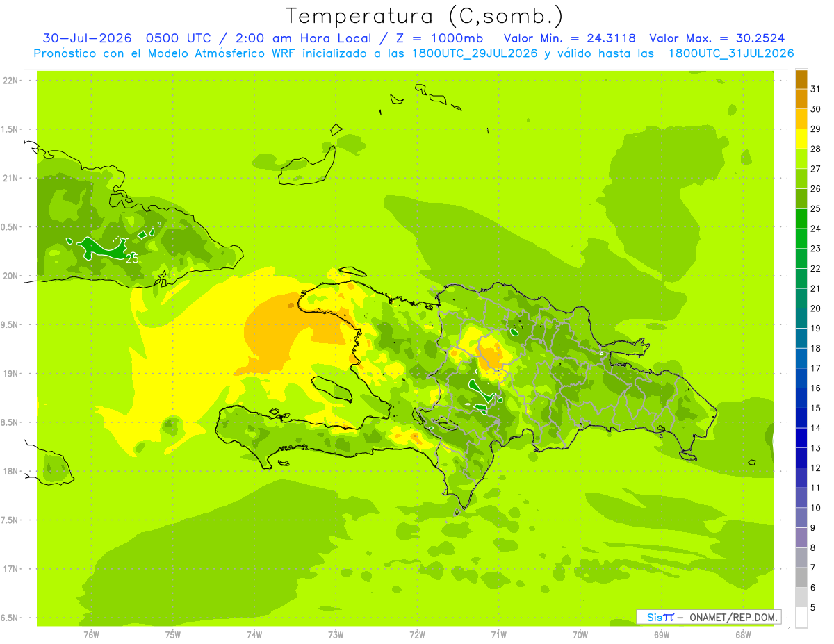
Task: Click the "18N" latitude label
Action: (10, 471)
